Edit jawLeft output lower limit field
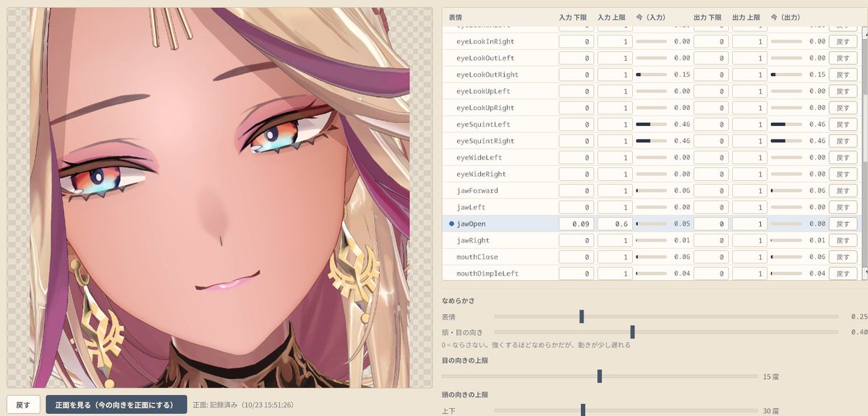This screenshot has height=416, width=868. click(711, 208)
